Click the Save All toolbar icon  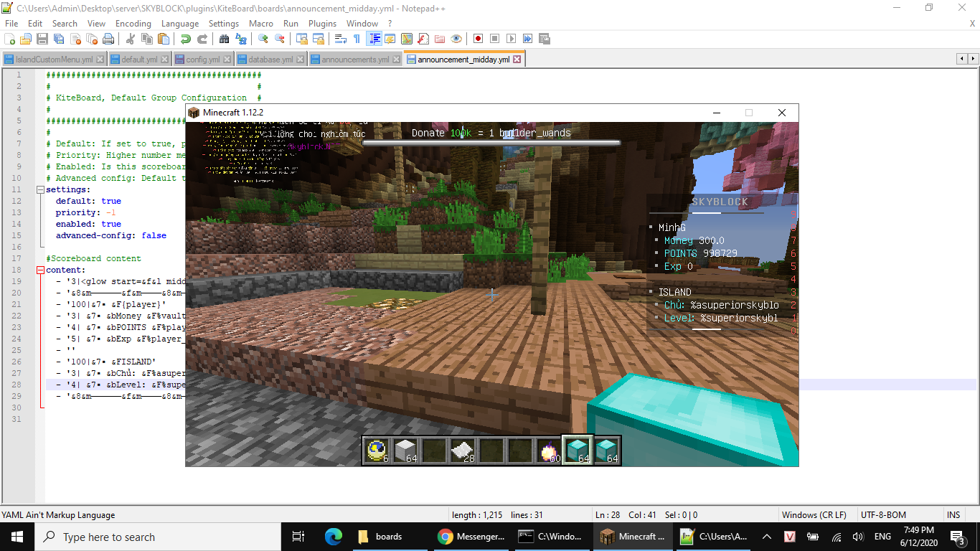point(57,39)
